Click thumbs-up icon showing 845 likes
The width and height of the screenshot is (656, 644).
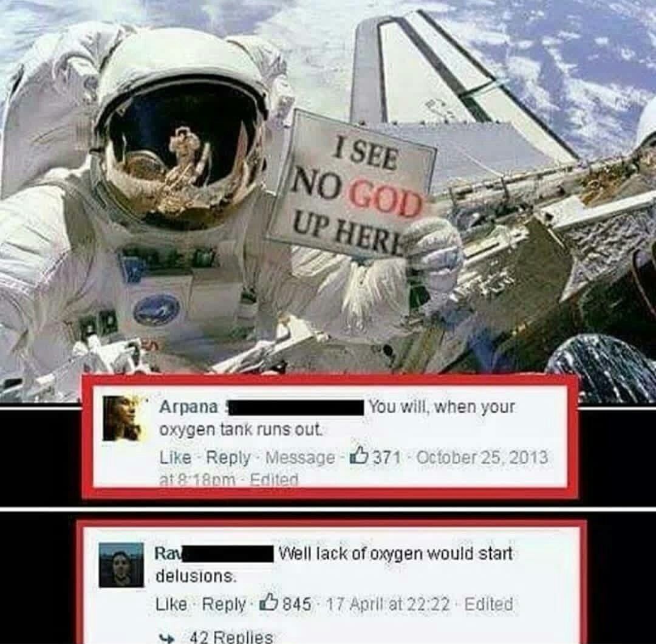click(268, 603)
